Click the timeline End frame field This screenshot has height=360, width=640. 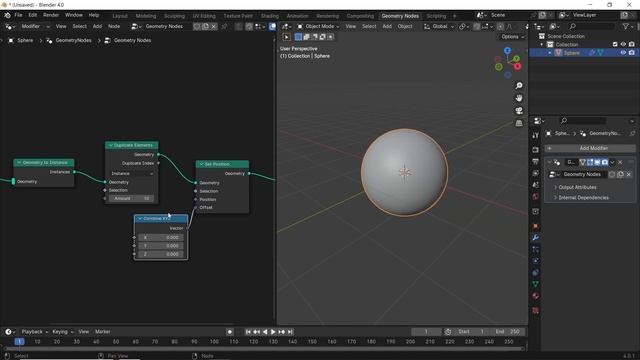507,332
